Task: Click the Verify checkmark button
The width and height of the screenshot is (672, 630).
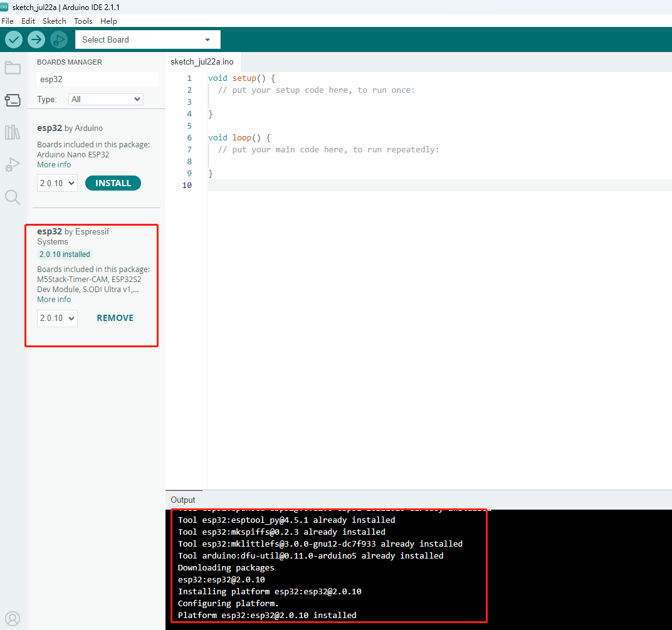Action: (x=14, y=40)
